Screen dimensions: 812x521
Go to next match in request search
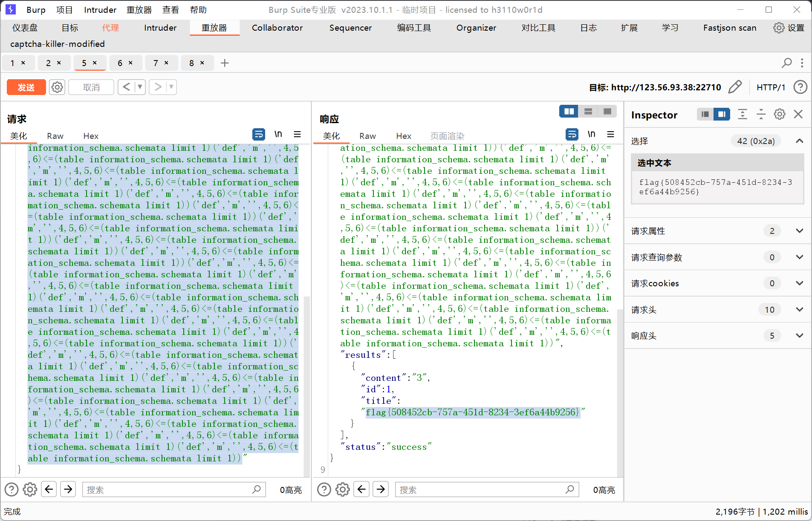[x=68, y=489]
